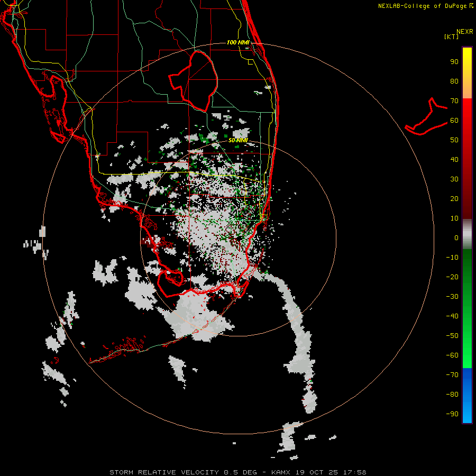This screenshot has width=476, height=476.
Task: Click the -10 value on velocity scale
Action: coord(452,258)
